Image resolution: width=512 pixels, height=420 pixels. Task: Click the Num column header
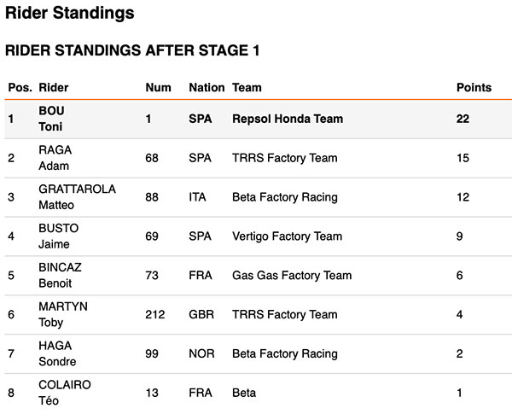click(158, 87)
